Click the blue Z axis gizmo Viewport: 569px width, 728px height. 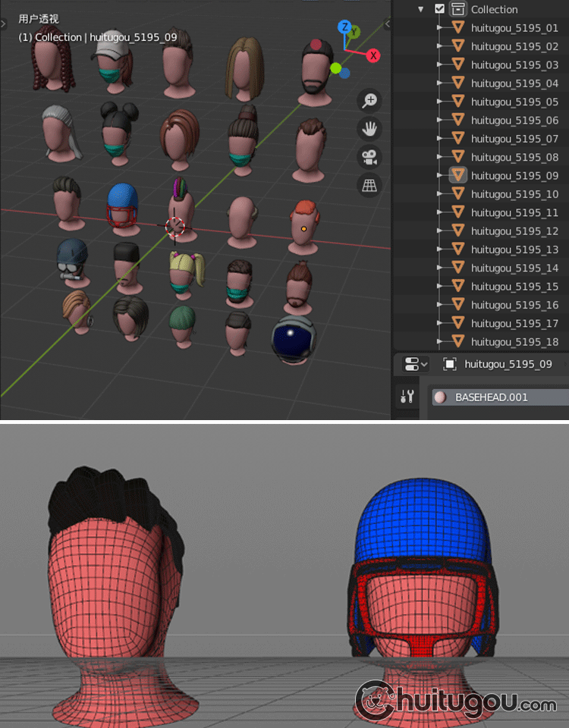[344, 27]
